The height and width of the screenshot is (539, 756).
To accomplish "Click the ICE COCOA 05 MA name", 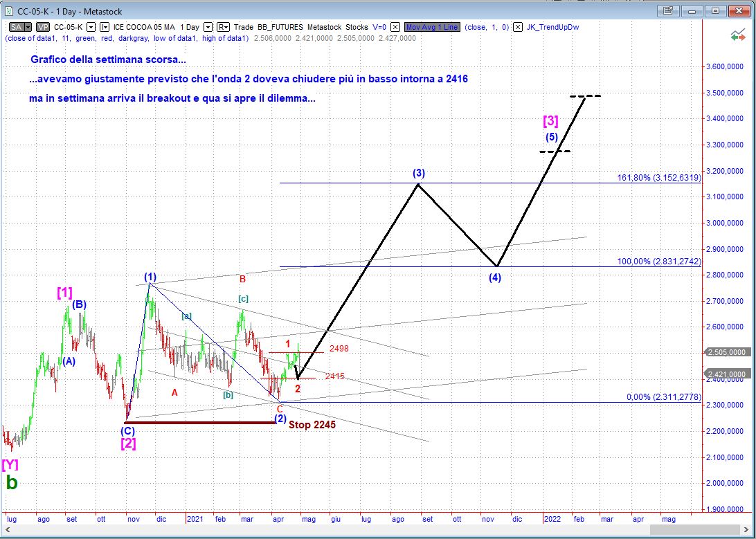I will (x=144, y=28).
